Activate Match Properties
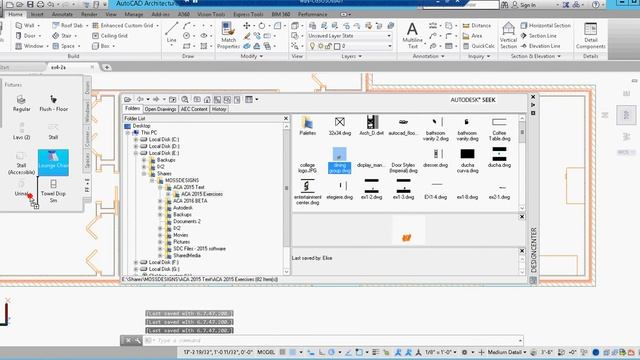This screenshot has height=360, width=640. [x=228, y=36]
